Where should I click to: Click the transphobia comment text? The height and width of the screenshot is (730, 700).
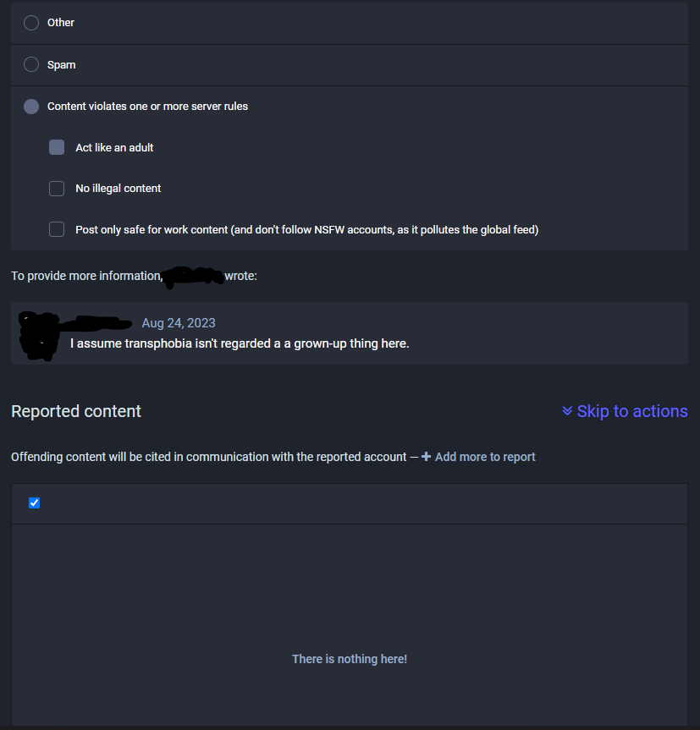(x=240, y=344)
